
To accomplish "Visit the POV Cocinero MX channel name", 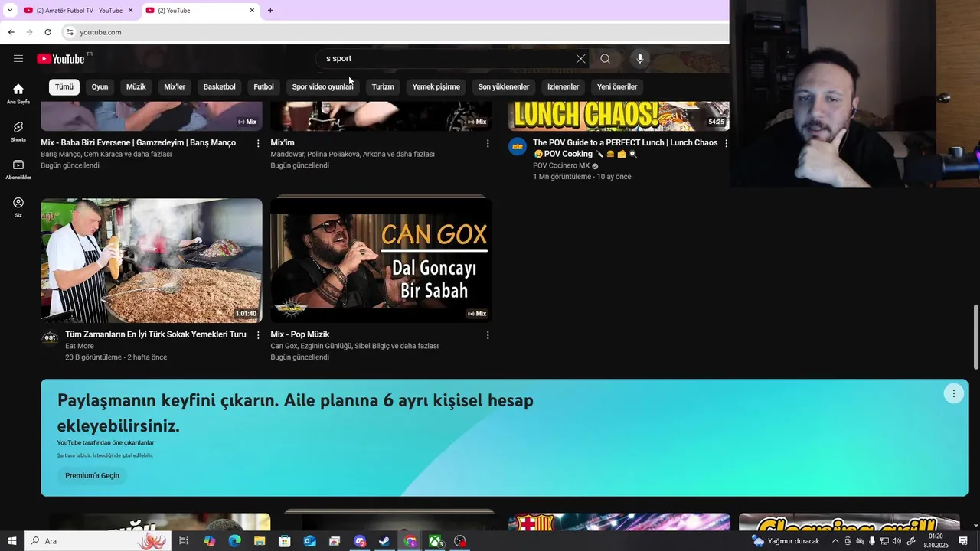I will (x=561, y=165).
